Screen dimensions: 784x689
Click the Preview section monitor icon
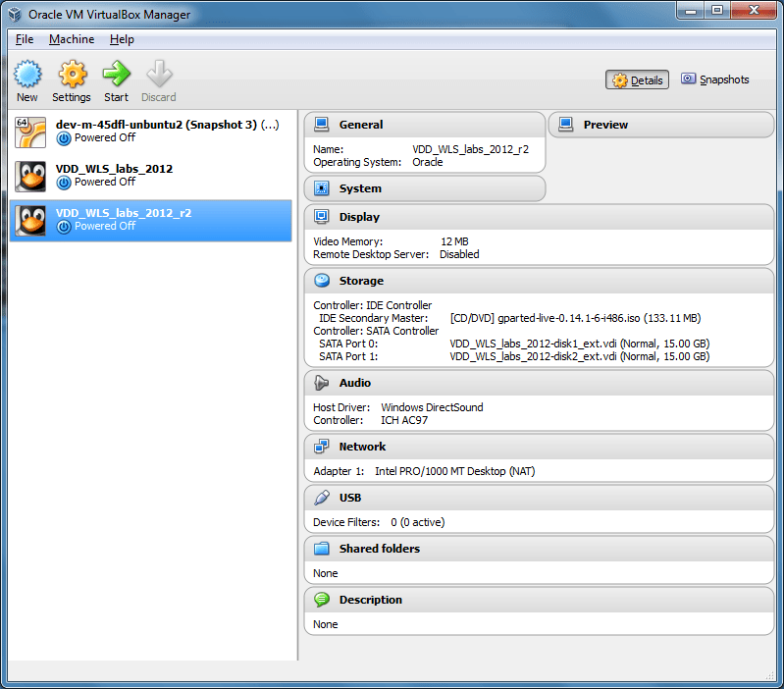click(565, 124)
